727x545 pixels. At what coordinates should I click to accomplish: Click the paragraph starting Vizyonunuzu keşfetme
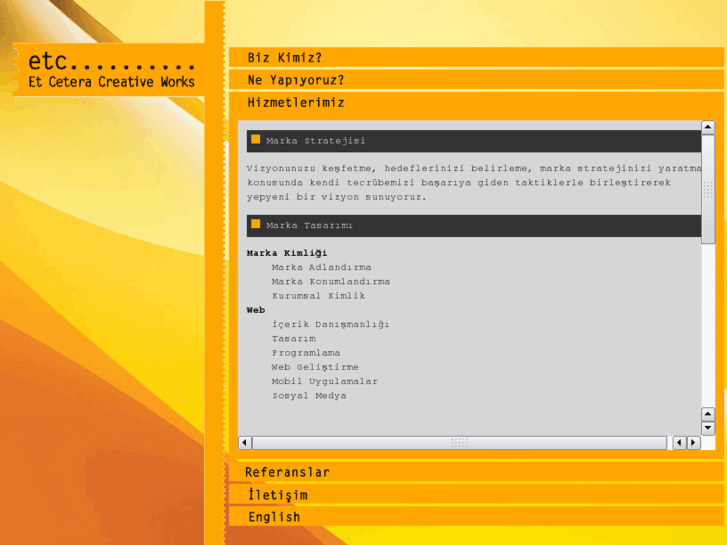coord(474,182)
